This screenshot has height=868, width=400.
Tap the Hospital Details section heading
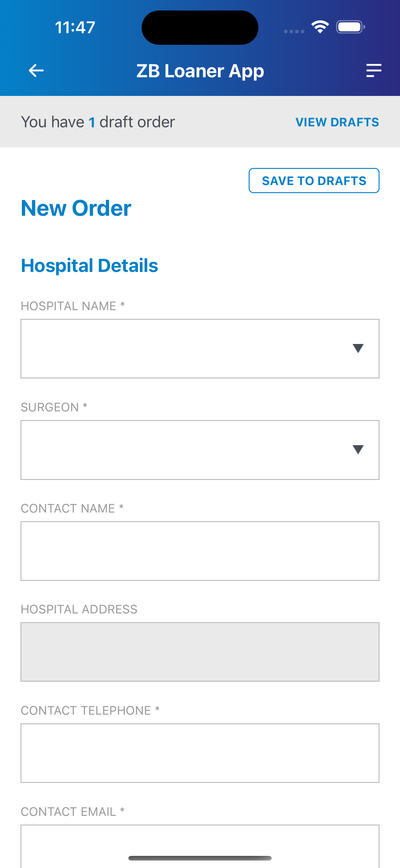(x=89, y=265)
